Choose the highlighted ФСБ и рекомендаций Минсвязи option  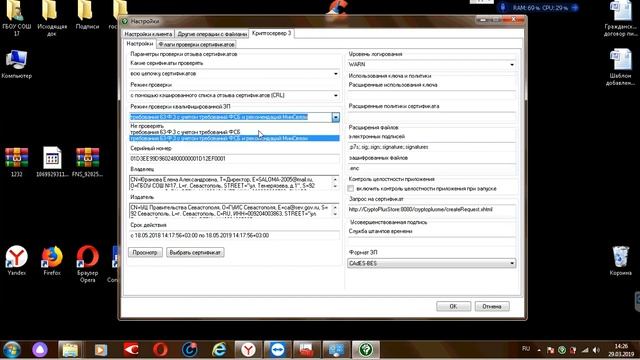234,138
